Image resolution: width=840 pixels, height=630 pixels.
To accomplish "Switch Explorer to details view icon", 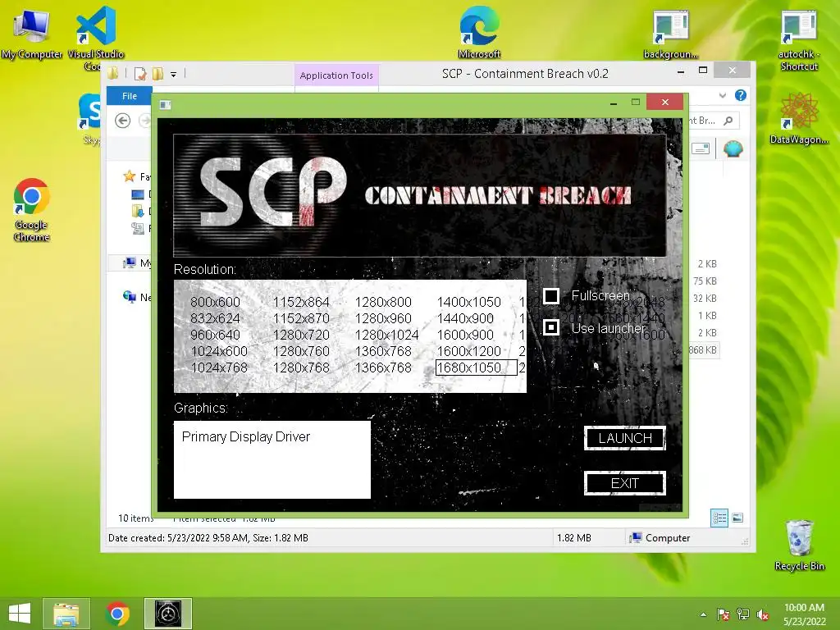I will point(719,518).
